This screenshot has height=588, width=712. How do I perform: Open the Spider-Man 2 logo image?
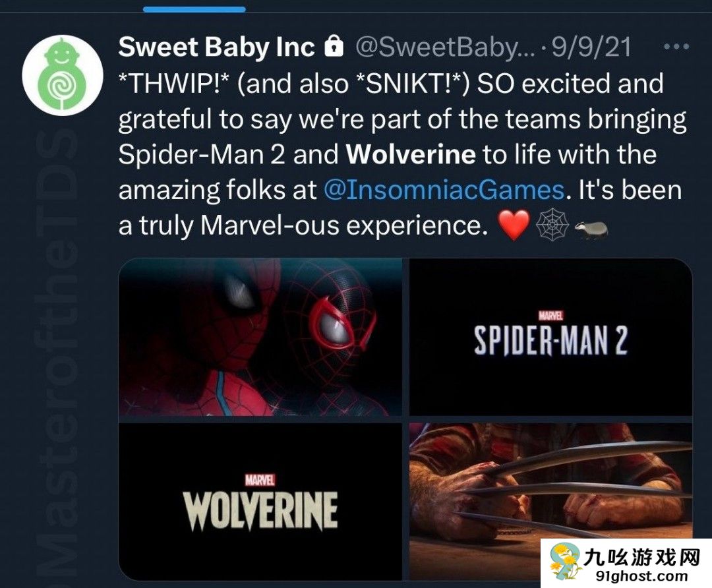tap(550, 337)
